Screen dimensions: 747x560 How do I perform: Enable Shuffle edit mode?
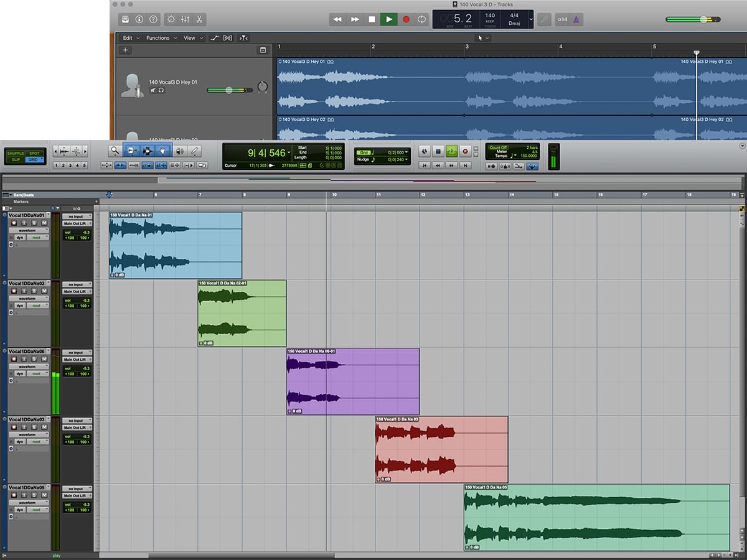pyautogui.click(x=16, y=153)
